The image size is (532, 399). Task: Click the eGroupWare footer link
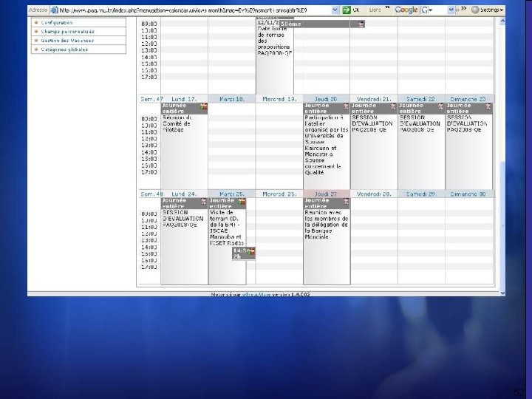click(256, 295)
